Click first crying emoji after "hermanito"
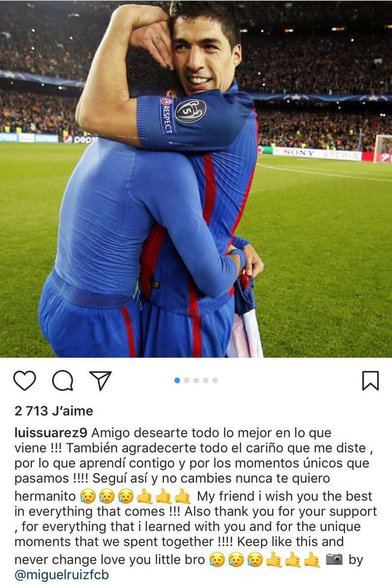The height and width of the screenshot is (588, 392). click(x=88, y=496)
